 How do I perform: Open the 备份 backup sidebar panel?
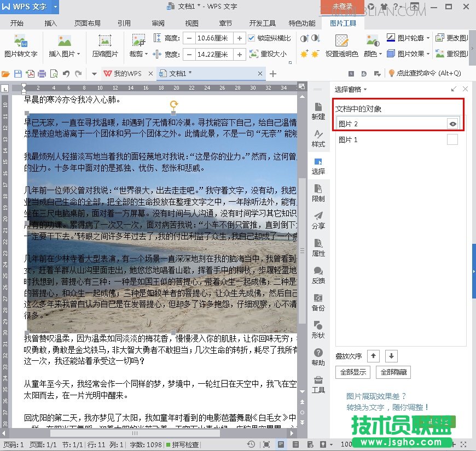[318, 302]
